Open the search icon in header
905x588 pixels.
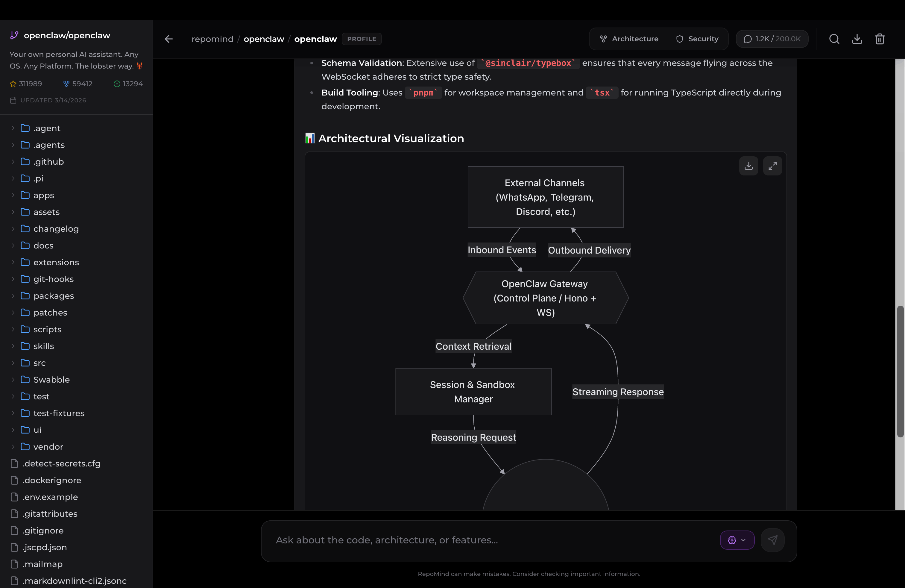pos(834,39)
